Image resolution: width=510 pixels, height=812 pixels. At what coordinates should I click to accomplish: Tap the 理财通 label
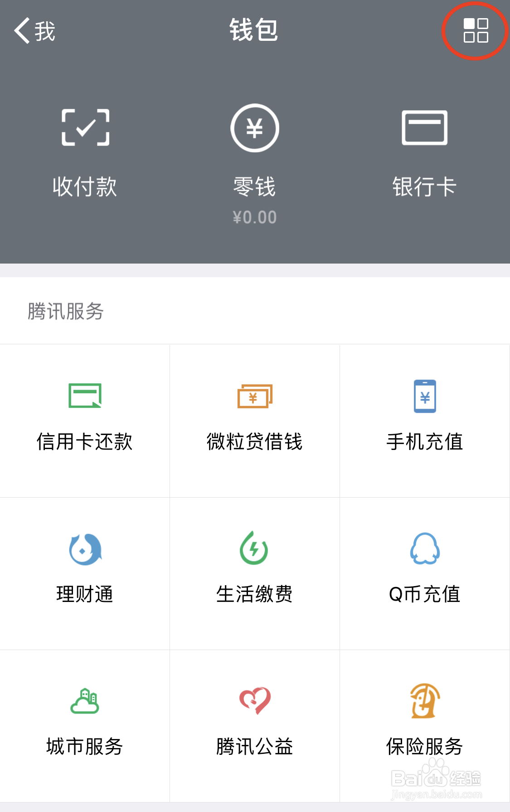coord(85,594)
